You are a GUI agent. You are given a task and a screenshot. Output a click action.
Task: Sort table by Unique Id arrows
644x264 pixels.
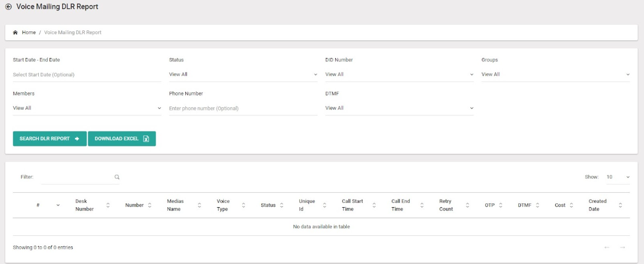(324, 205)
